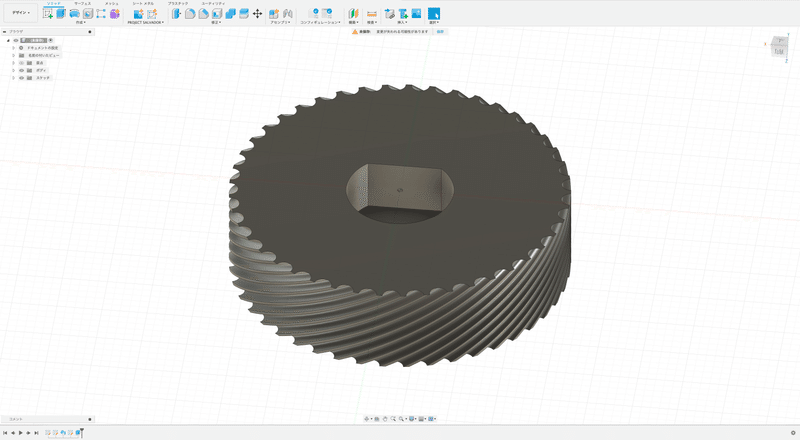Click the Pan hand icon
Image resolution: width=800 pixels, height=440 pixels.
click(x=385, y=419)
